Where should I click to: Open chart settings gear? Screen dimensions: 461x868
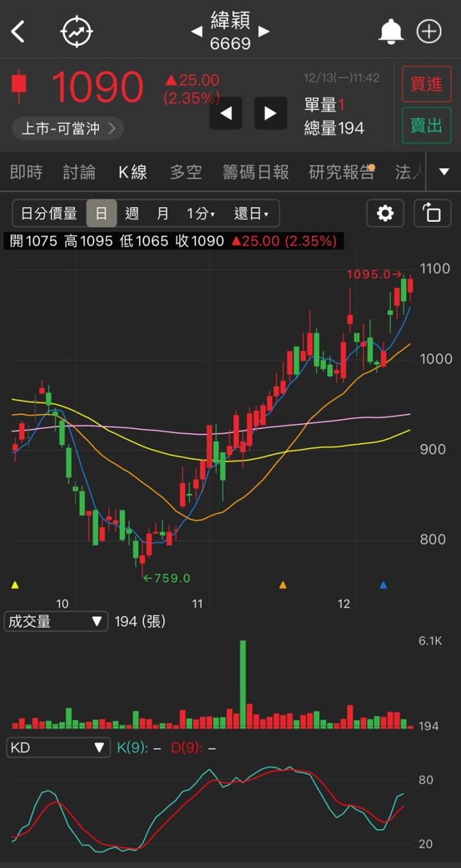coord(385,213)
